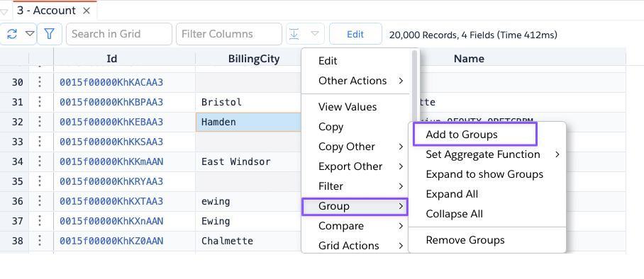Expand Set Aggregate Function submenu
This screenshot has height=279, width=644.
(487, 154)
